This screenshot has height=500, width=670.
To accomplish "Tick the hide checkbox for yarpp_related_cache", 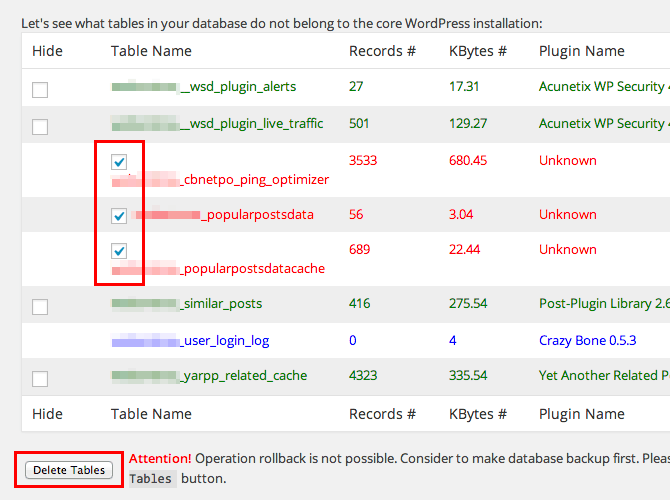I will pos(40,379).
